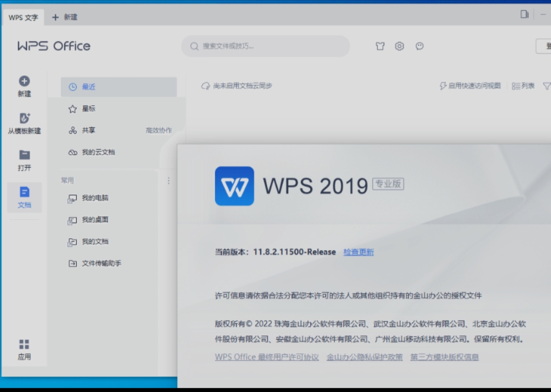Click the feedback chat bubble icon

click(419, 46)
